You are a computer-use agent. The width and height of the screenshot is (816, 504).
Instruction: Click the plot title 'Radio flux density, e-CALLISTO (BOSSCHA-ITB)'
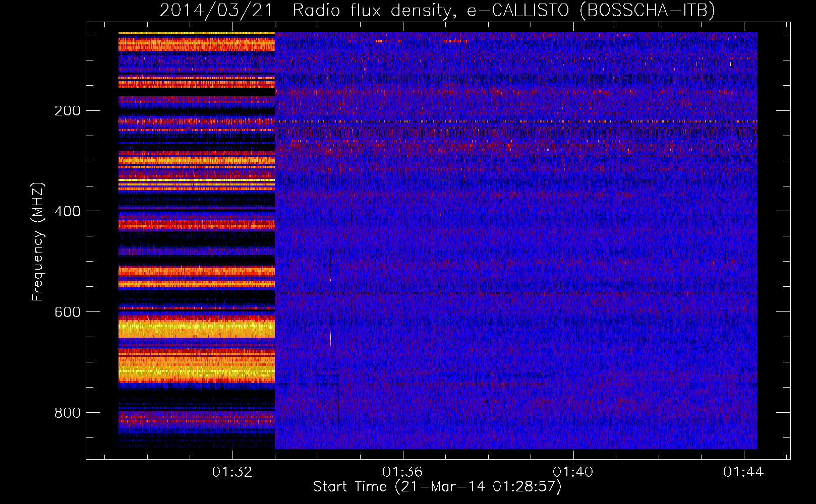(503, 11)
